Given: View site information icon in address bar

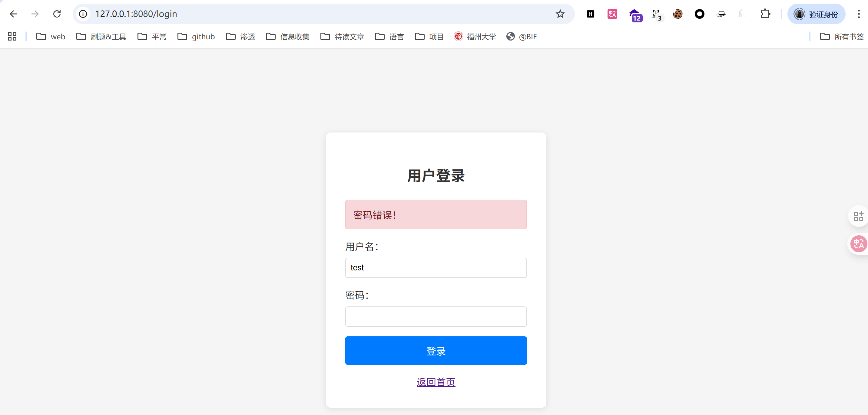Looking at the screenshot, I should (x=83, y=14).
